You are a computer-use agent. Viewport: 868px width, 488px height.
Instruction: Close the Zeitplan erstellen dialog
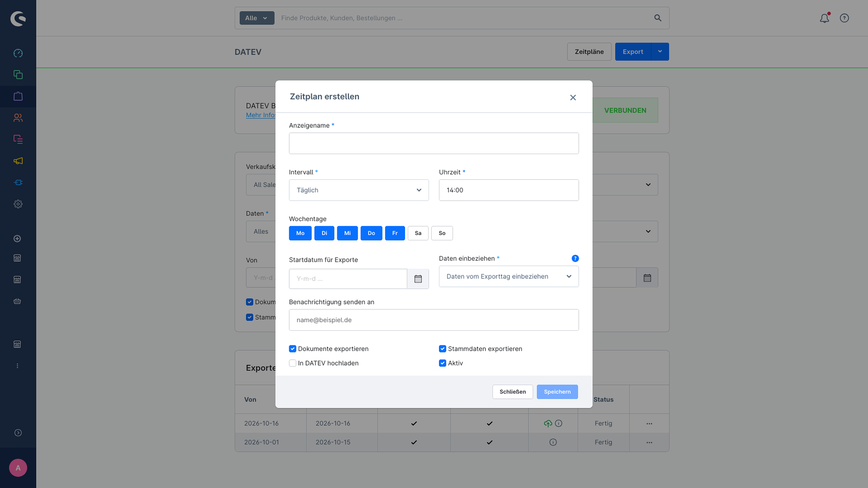tap(573, 98)
